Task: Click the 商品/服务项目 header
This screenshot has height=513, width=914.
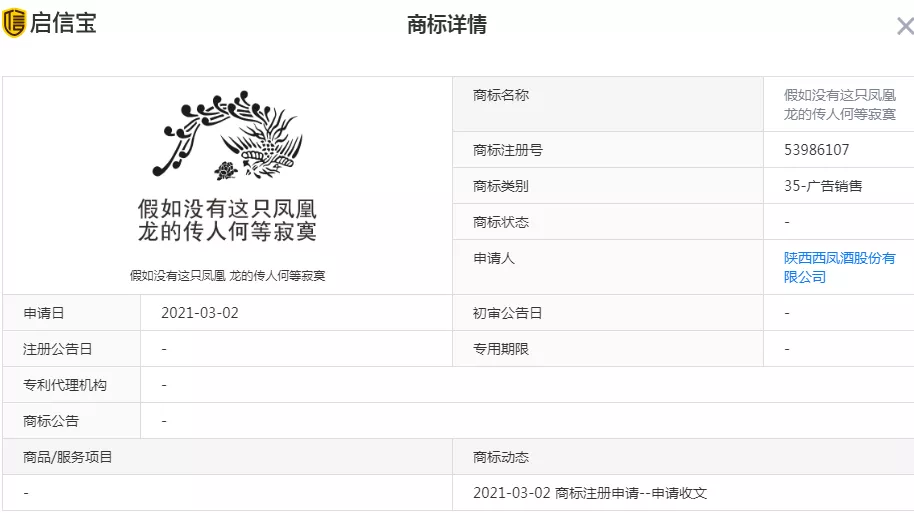Action: point(68,457)
